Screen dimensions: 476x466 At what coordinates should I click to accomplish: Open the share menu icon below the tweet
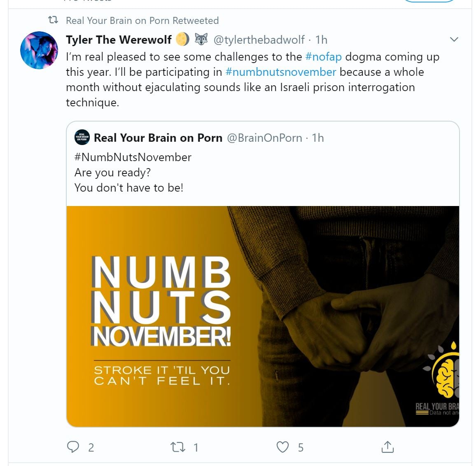pyautogui.click(x=387, y=447)
